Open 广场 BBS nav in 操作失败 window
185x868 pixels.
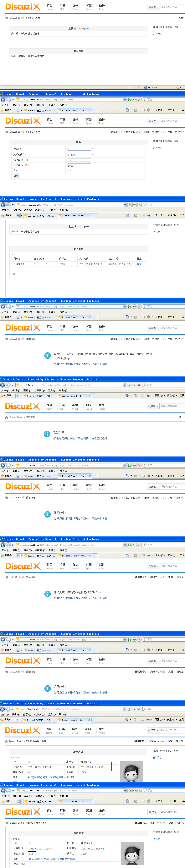coord(62,566)
